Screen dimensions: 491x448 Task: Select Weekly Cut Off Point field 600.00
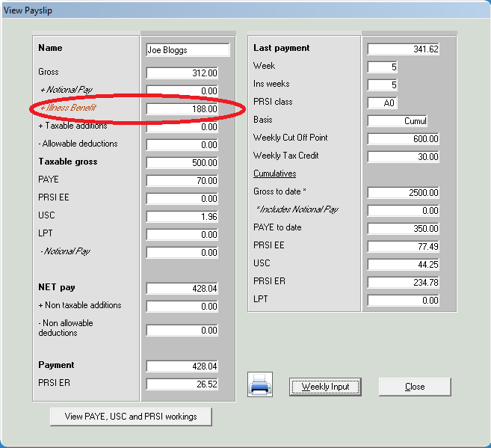pyautogui.click(x=404, y=139)
